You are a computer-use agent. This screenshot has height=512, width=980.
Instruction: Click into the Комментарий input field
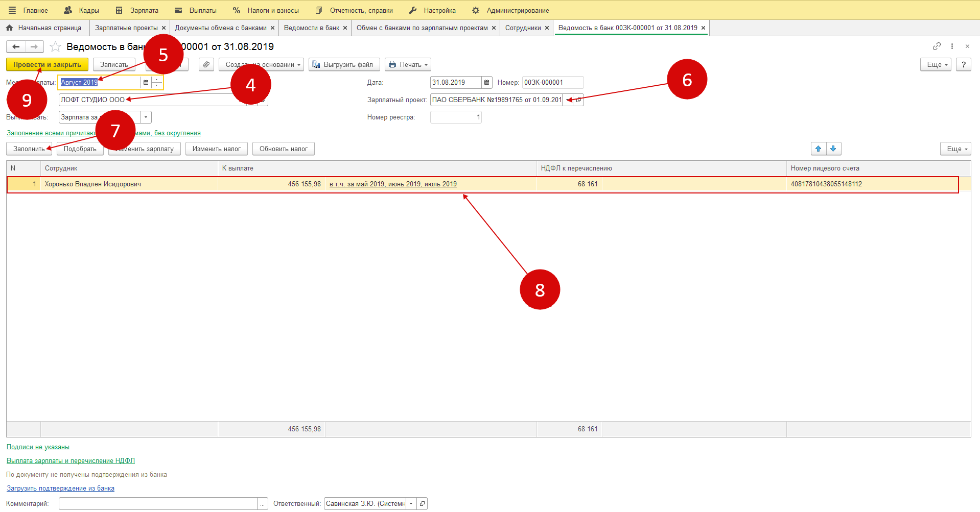click(x=157, y=504)
